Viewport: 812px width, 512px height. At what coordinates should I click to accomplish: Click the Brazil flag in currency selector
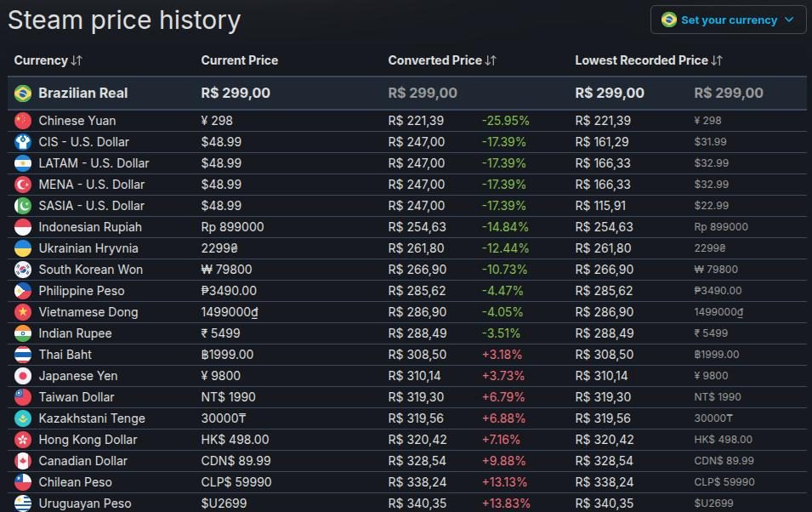(668, 20)
